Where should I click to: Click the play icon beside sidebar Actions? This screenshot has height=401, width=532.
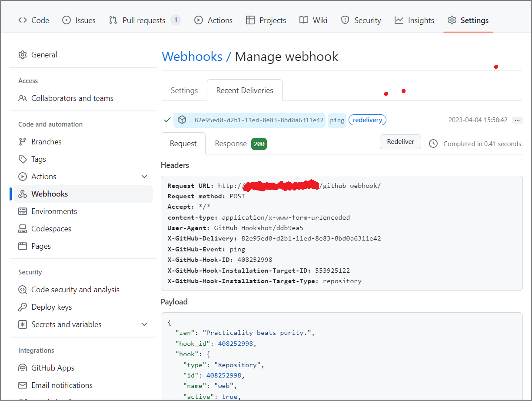pos(22,177)
